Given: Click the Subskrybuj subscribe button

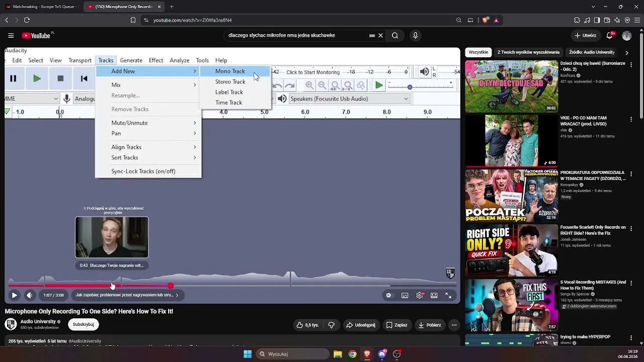Looking at the screenshot, I should pos(83,324).
